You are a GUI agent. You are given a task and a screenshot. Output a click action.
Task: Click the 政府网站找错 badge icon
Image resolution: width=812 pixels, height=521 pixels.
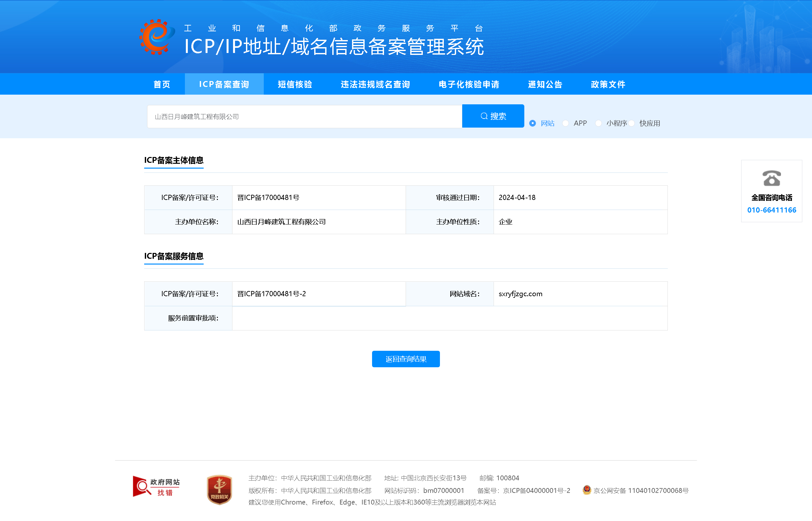tap(156, 486)
